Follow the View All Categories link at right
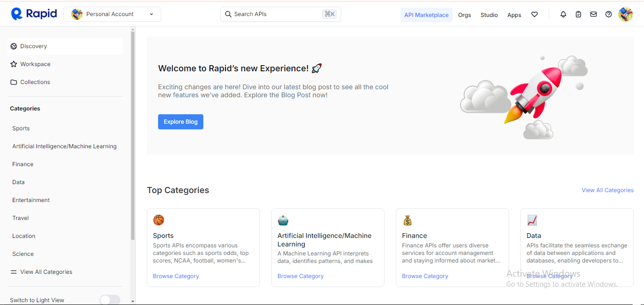The height and width of the screenshot is (305, 644). [607, 190]
